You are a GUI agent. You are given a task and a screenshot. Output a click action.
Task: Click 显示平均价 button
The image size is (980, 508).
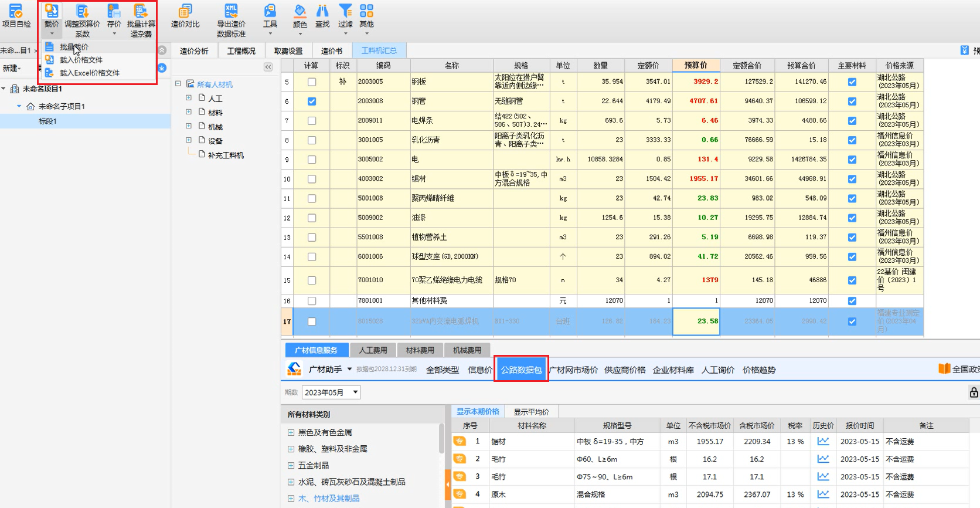532,412
